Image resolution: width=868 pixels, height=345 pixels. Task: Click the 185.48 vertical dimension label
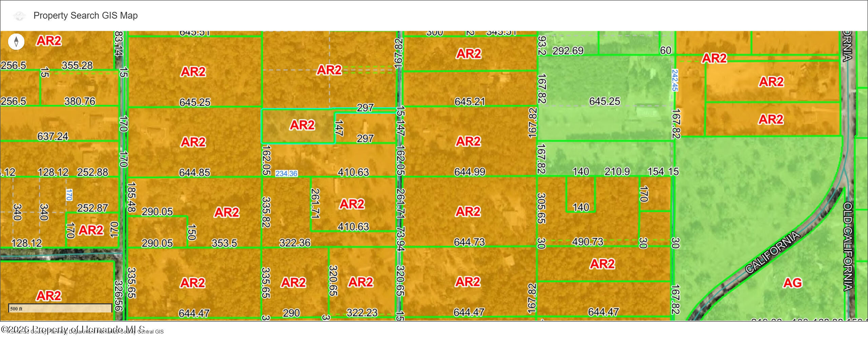131,197
